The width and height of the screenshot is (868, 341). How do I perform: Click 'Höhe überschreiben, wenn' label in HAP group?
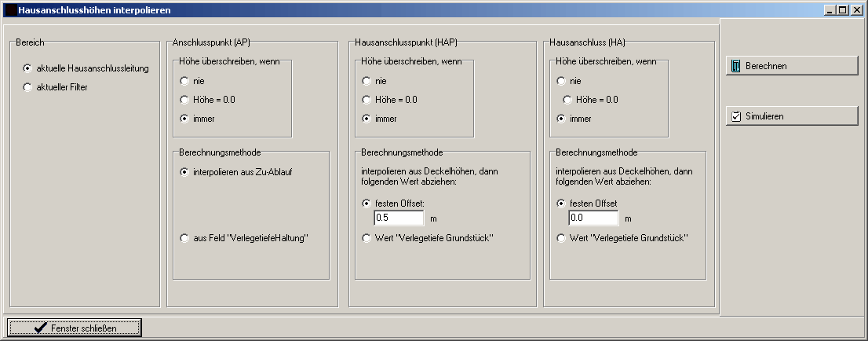point(411,61)
